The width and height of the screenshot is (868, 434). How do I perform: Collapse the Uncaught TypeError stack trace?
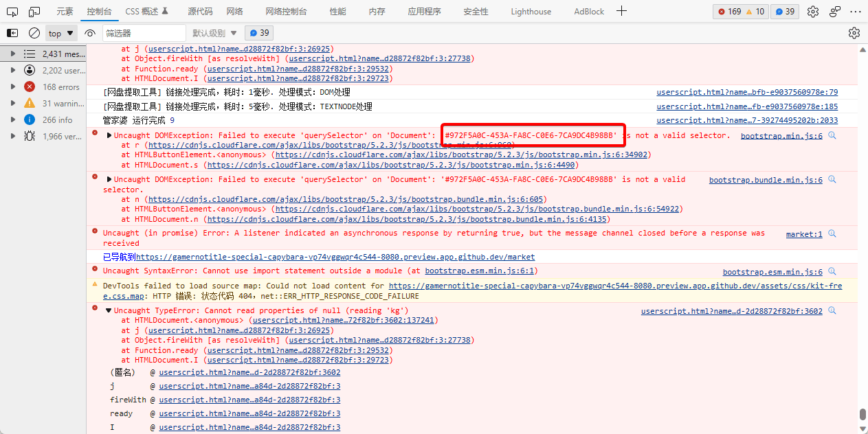point(109,311)
